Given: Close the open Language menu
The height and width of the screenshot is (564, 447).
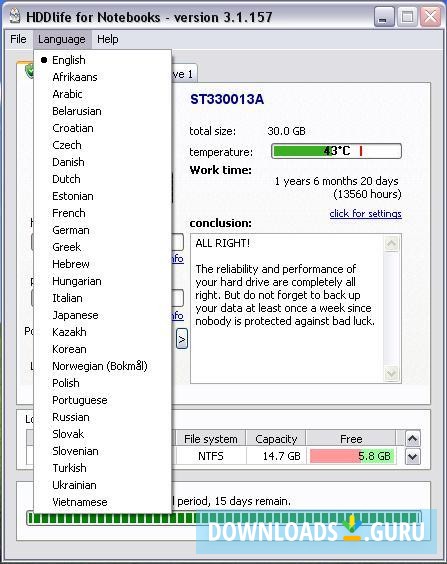Looking at the screenshot, I should pos(62,39).
